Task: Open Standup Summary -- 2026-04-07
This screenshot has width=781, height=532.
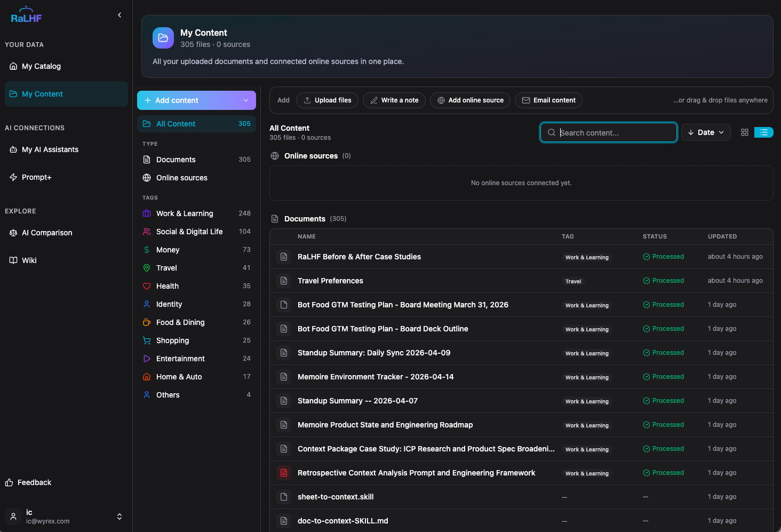Action: (x=357, y=401)
